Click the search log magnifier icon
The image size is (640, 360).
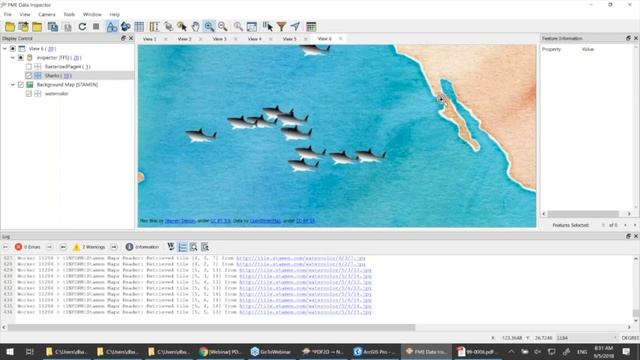(x=193, y=247)
